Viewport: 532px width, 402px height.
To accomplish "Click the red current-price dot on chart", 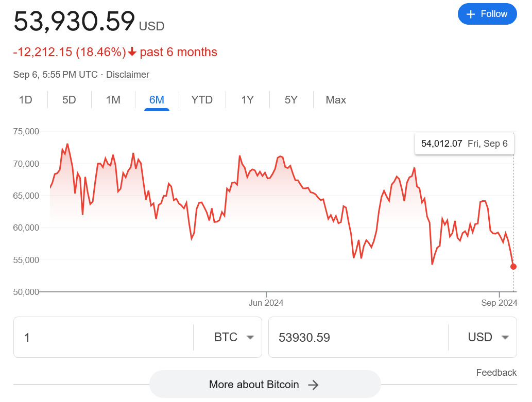I will pos(513,267).
